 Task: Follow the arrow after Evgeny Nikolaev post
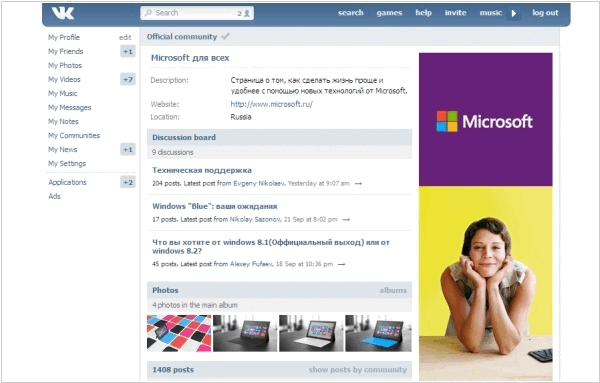point(358,184)
